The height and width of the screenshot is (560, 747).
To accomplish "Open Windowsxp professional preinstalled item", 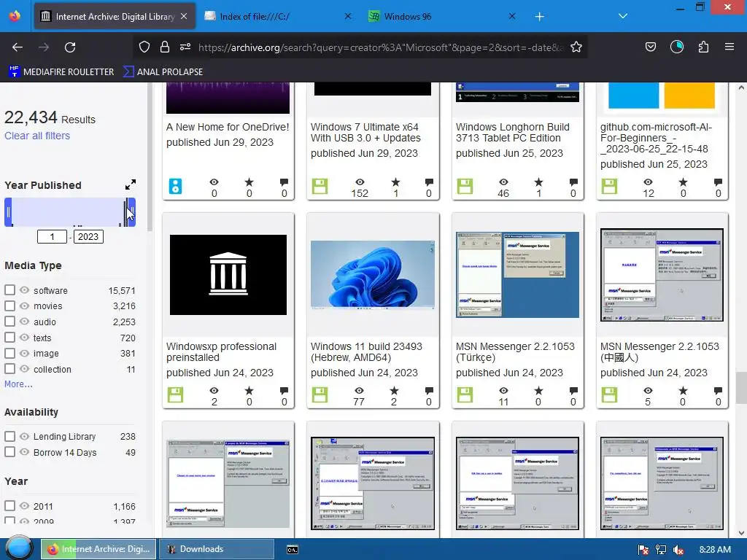I will pos(221,352).
